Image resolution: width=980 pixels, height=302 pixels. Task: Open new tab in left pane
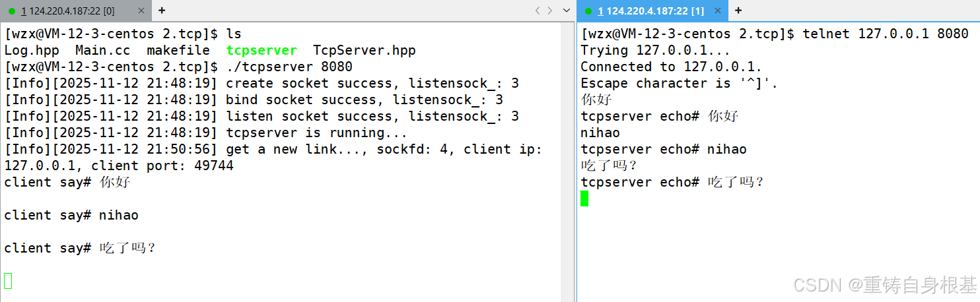(x=162, y=11)
